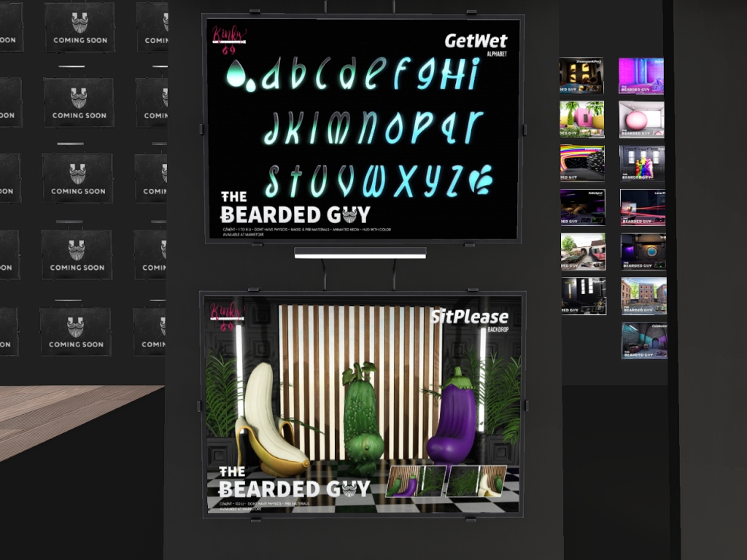Open the Calabozo dungeon backdrop thumbnail
This screenshot has height=560, width=747.
click(645, 341)
